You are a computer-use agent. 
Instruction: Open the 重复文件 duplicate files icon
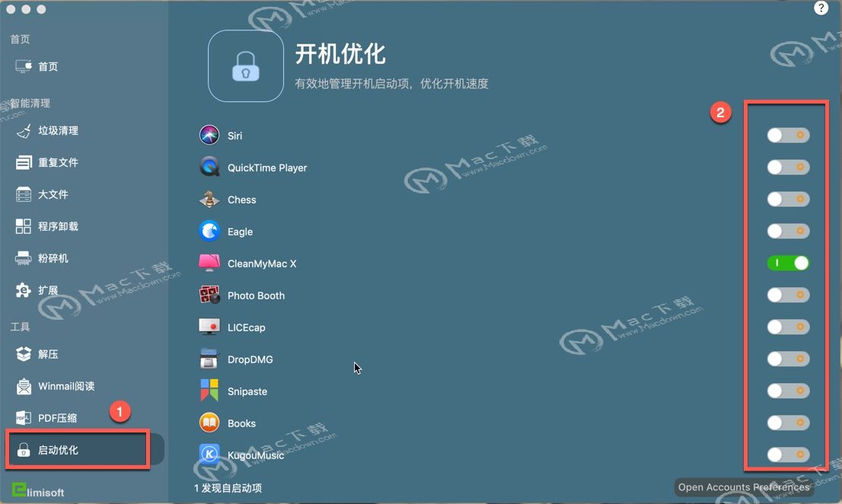(24, 162)
